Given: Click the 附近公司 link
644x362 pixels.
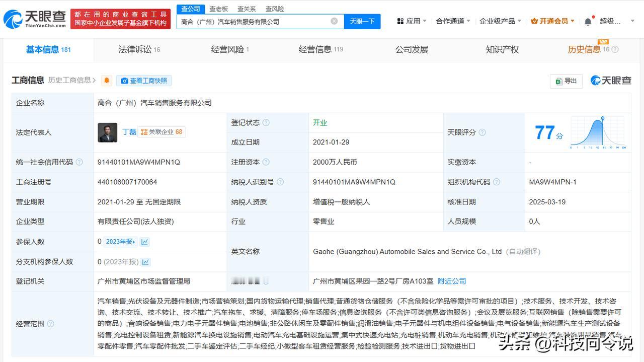Looking at the screenshot, I should (452, 281).
